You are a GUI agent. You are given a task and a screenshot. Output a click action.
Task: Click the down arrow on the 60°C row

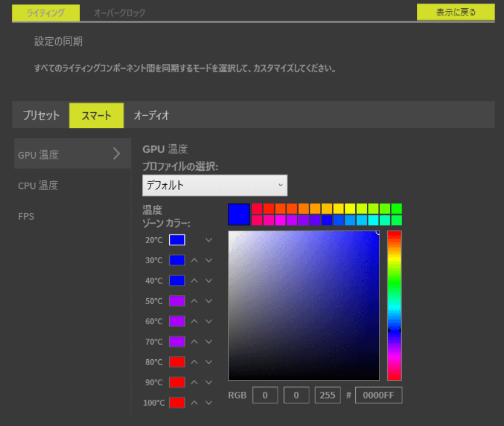point(209,321)
